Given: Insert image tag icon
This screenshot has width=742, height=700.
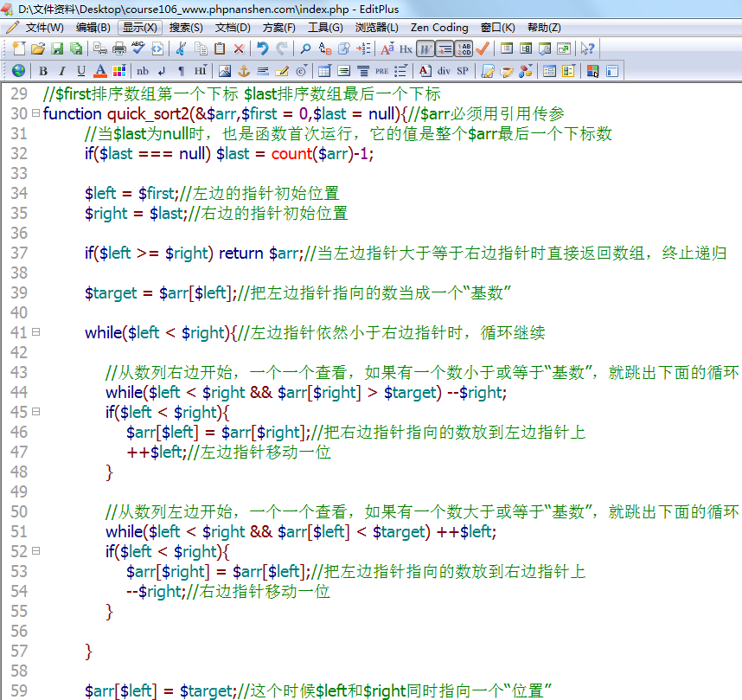Looking at the screenshot, I should [225, 71].
